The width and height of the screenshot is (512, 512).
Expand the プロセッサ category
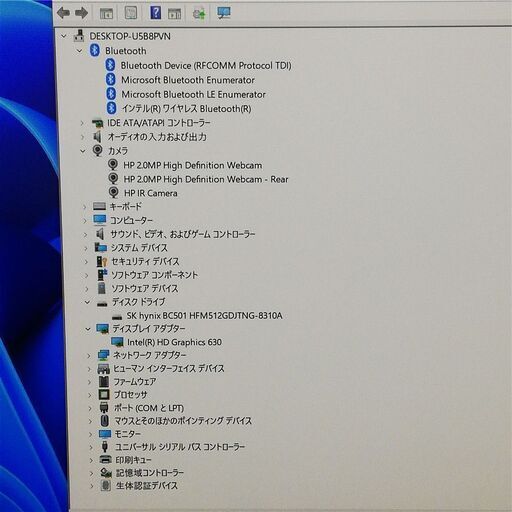(x=89, y=395)
